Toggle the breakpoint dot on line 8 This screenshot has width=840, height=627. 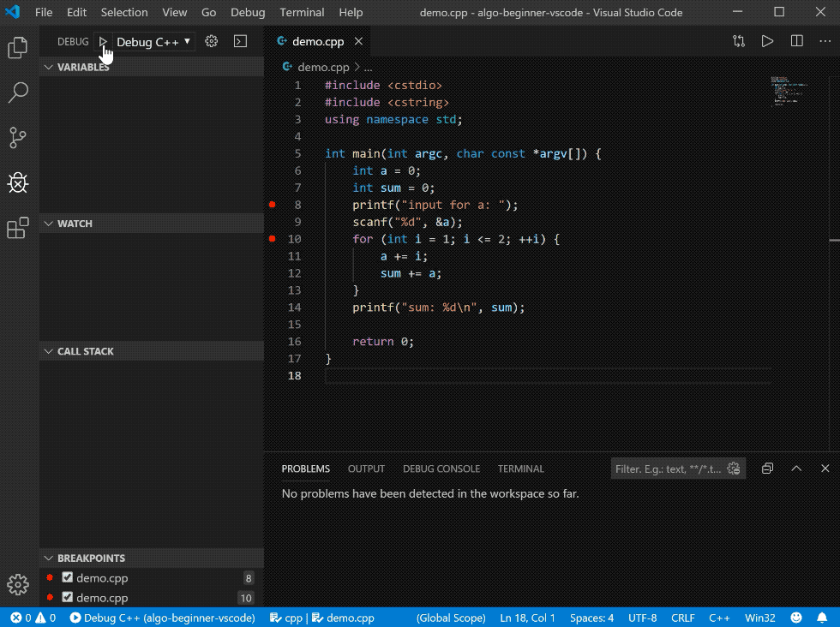273,205
